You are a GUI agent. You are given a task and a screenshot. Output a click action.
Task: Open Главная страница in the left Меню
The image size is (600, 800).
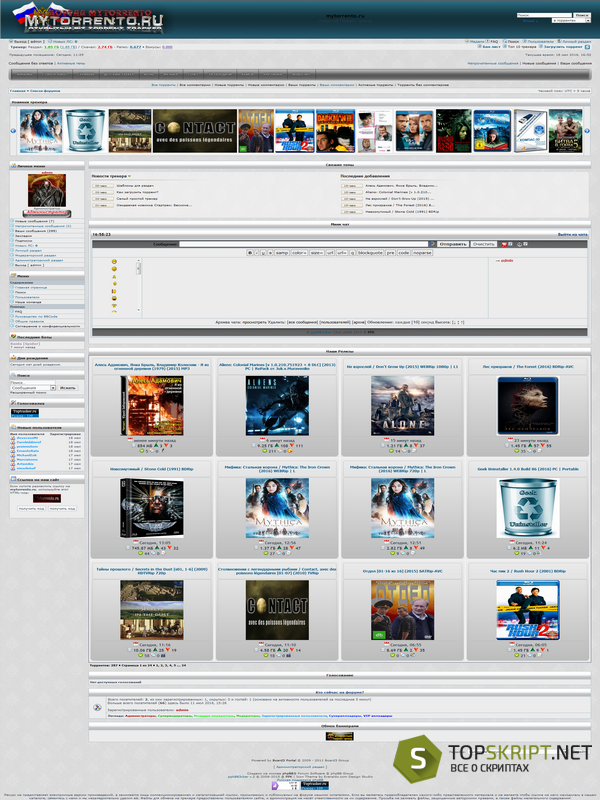[x=31, y=287]
